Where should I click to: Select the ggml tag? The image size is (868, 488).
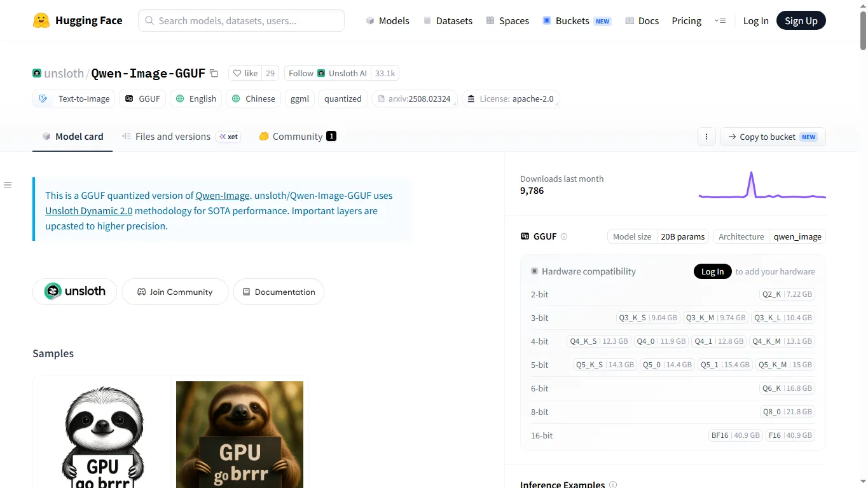pyautogui.click(x=300, y=98)
